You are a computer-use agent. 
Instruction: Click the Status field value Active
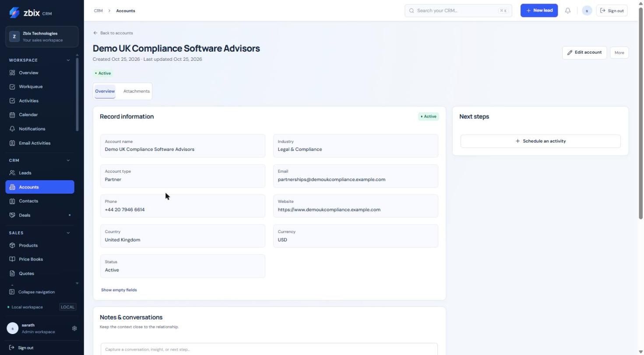[112, 270]
